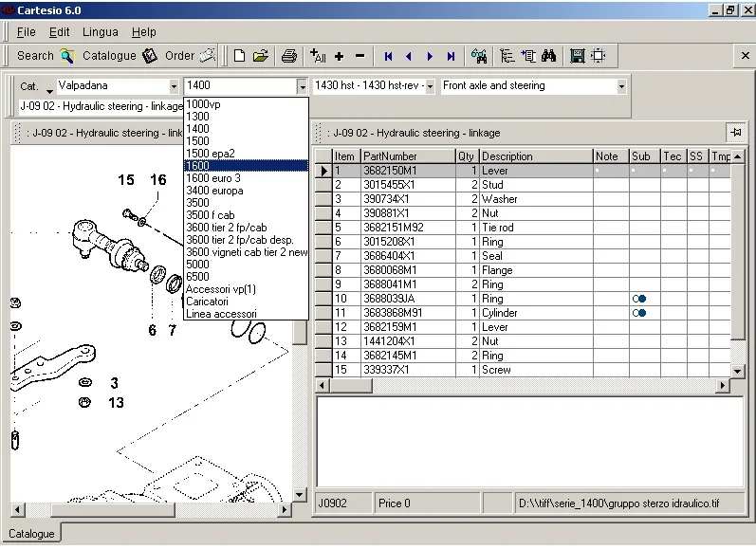Choose Linea accessori option
The image size is (756, 549).
point(246,314)
